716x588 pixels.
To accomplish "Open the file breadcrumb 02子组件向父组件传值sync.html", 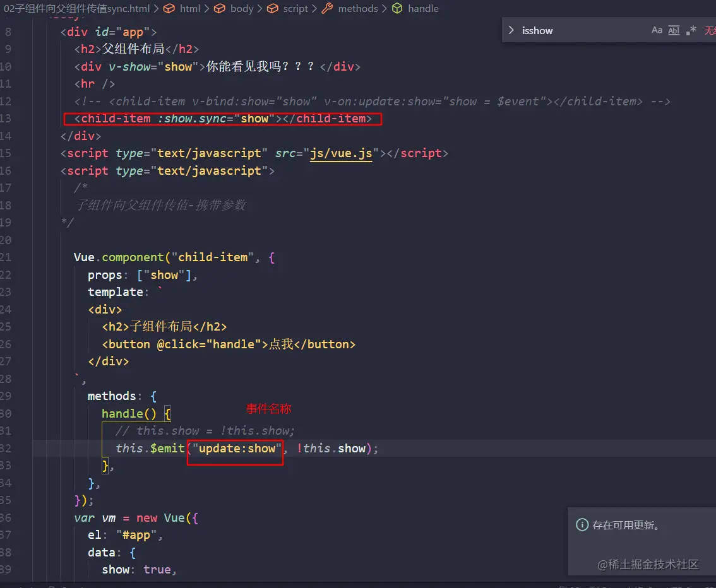I will pos(76,8).
